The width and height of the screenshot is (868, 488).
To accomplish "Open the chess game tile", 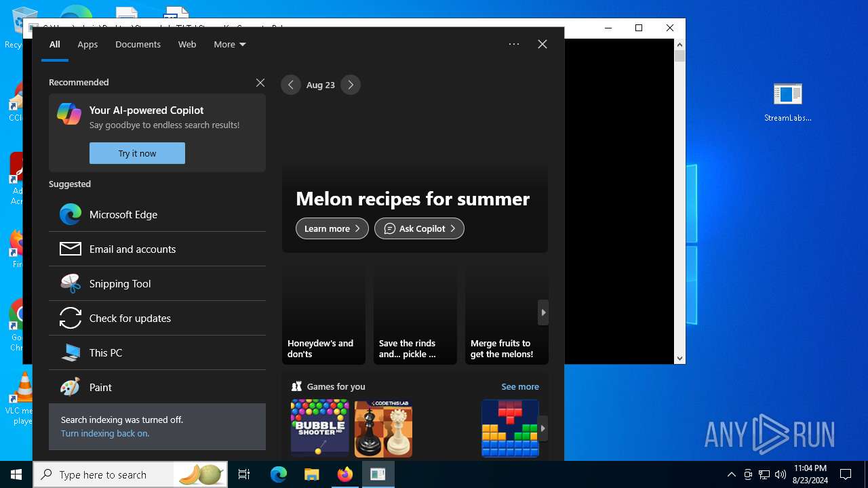I will pos(383,428).
